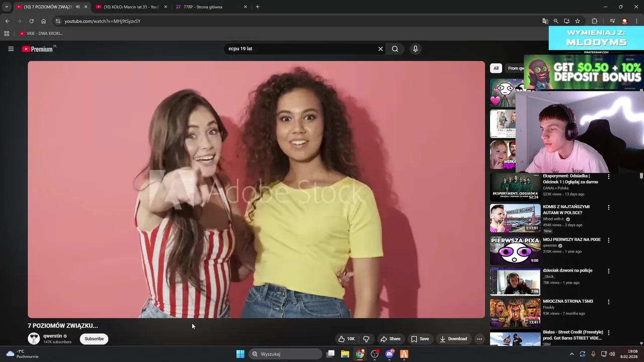Bookmark this page with star
Screen dimensions: 644x362
click(x=578, y=21)
